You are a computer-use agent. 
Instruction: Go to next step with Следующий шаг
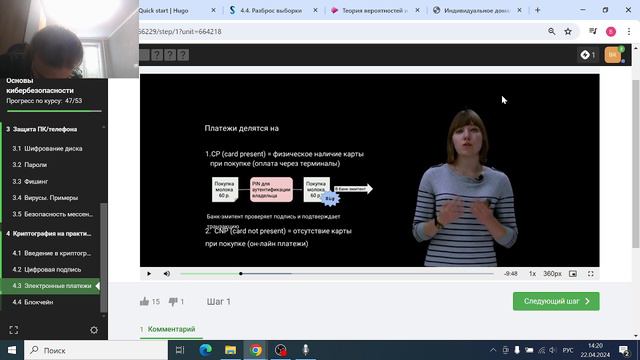(x=556, y=301)
